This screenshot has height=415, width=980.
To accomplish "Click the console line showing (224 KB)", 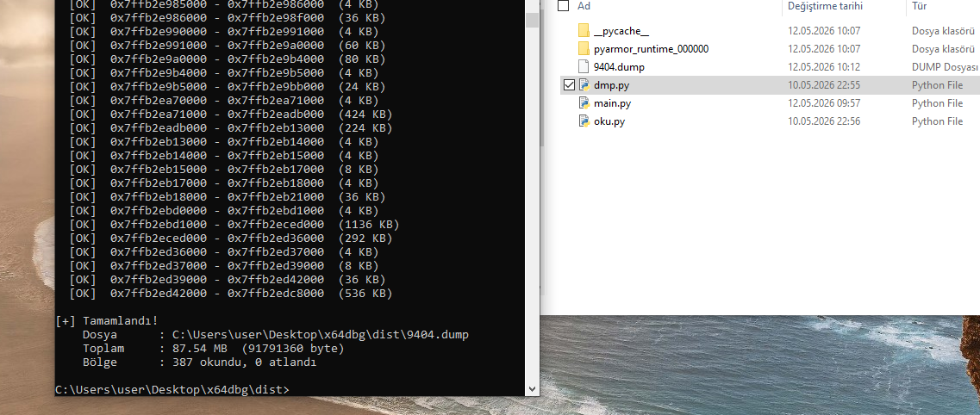I will pyautogui.click(x=231, y=128).
